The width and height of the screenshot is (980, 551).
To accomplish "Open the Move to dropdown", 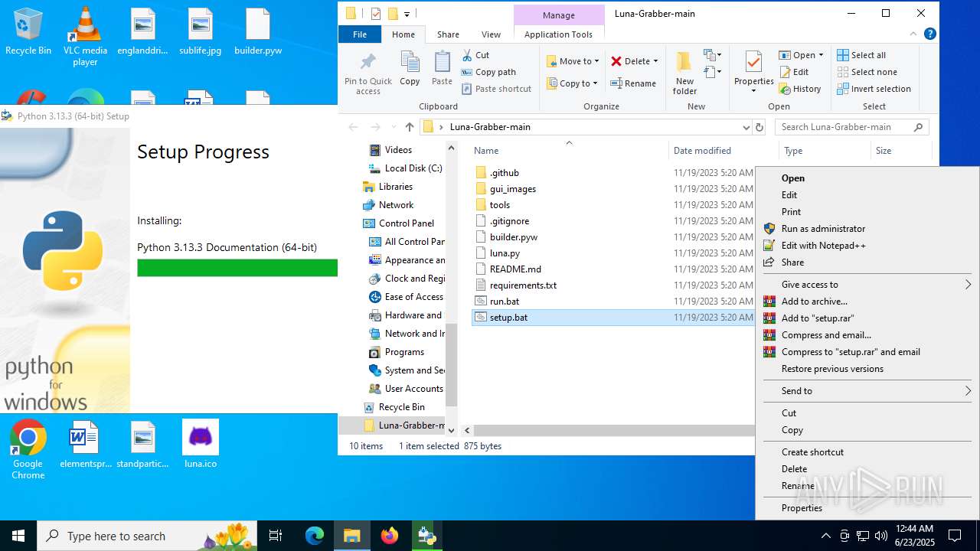I will pyautogui.click(x=573, y=61).
